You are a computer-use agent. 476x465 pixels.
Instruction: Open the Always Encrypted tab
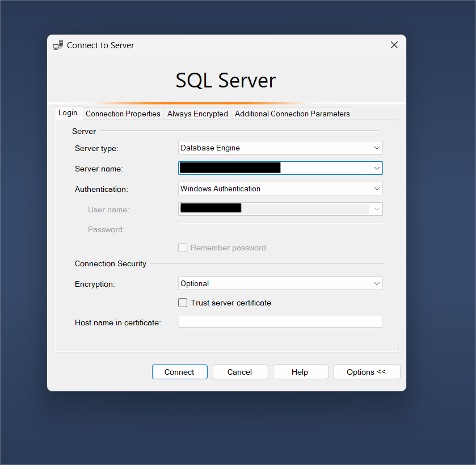197,114
